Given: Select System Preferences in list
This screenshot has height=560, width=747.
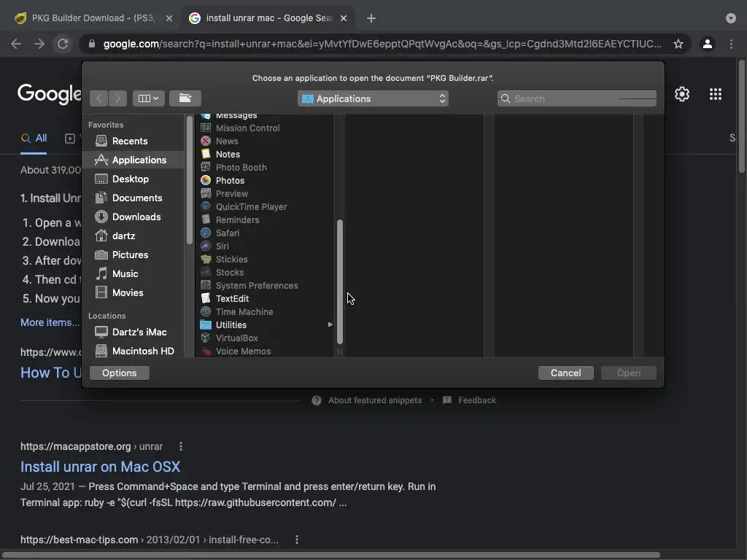Looking at the screenshot, I should (266, 286).
